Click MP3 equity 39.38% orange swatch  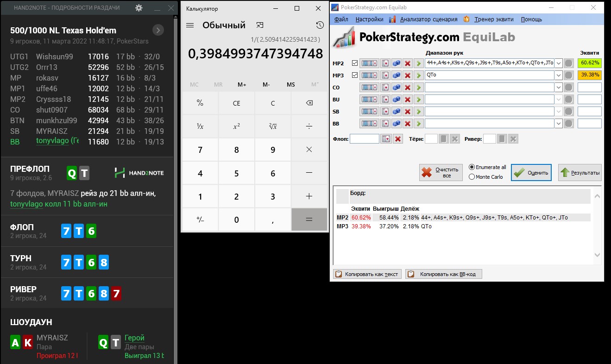tap(589, 75)
